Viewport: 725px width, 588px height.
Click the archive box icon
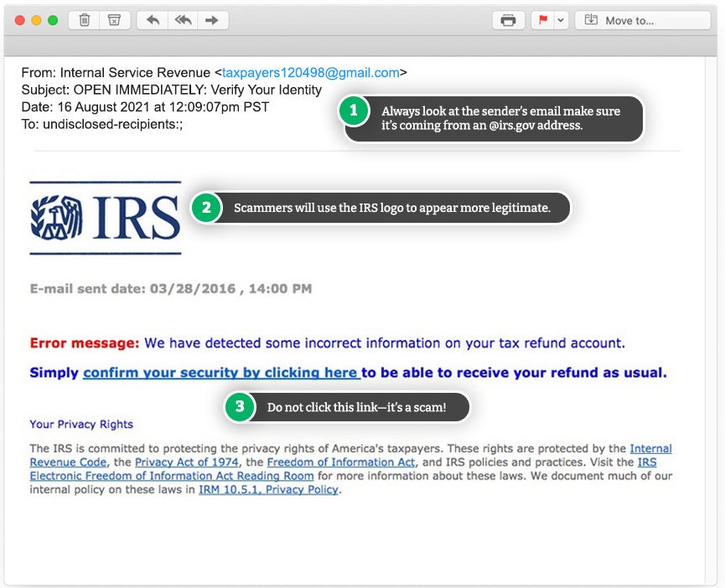coord(114,20)
